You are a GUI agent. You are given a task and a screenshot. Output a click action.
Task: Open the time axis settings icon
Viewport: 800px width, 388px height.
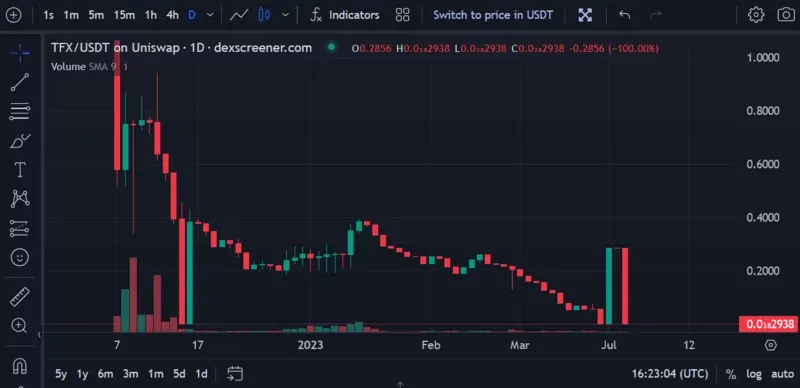tap(770, 345)
